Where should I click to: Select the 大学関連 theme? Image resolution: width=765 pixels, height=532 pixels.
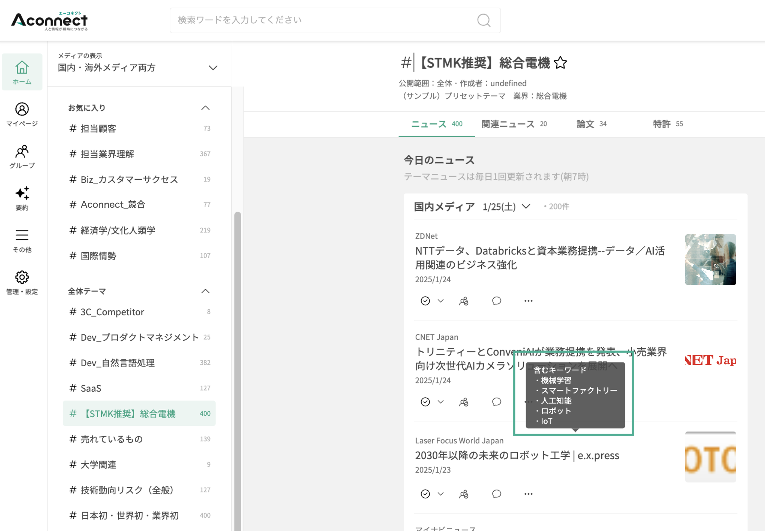[139, 465]
